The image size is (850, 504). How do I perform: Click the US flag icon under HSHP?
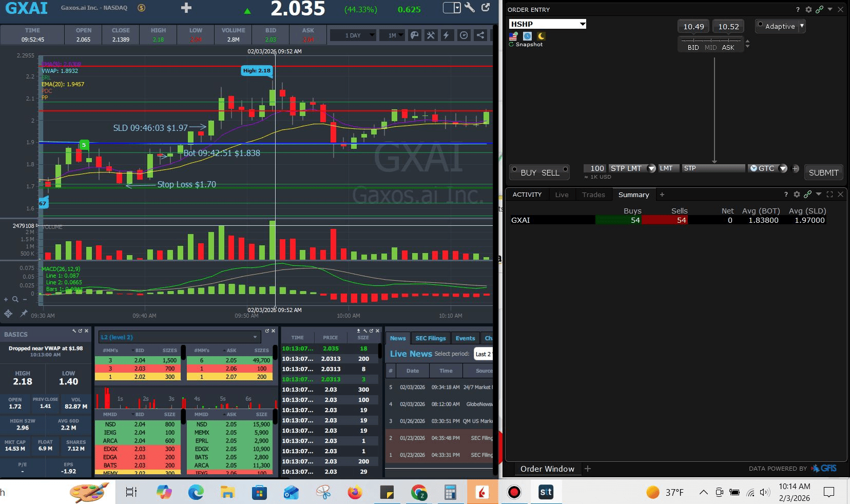coord(513,36)
